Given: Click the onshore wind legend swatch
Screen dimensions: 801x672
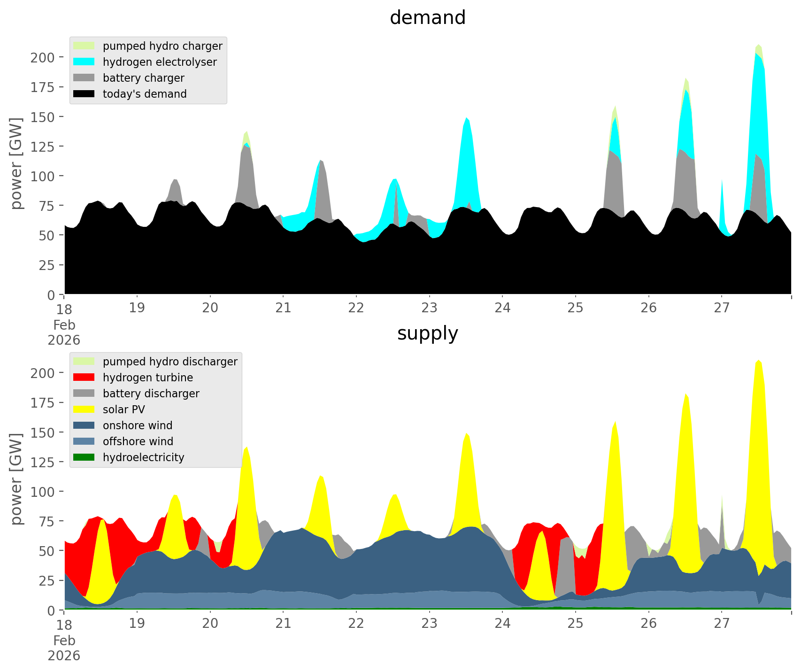Looking at the screenshot, I should (84, 425).
